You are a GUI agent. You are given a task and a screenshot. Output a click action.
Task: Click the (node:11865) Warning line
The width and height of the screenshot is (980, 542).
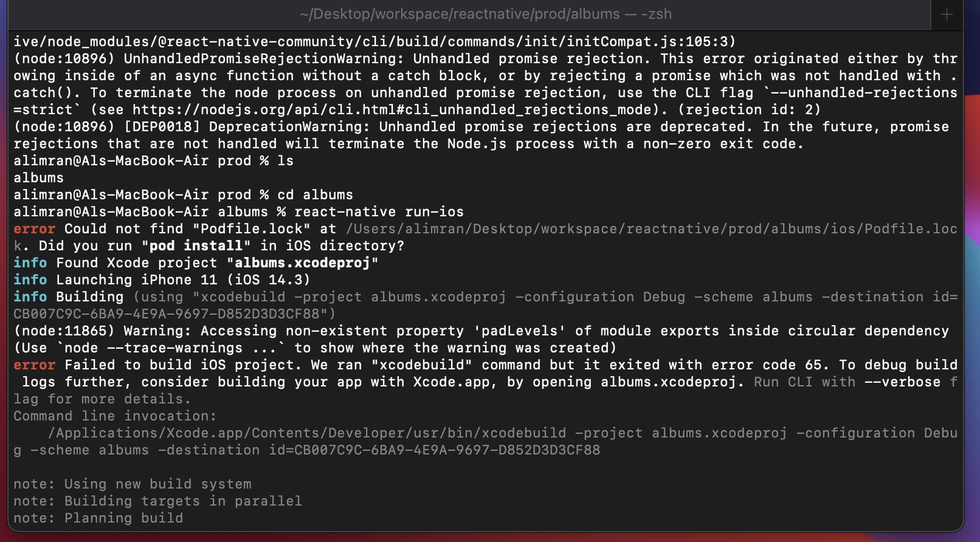tap(481, 331)
